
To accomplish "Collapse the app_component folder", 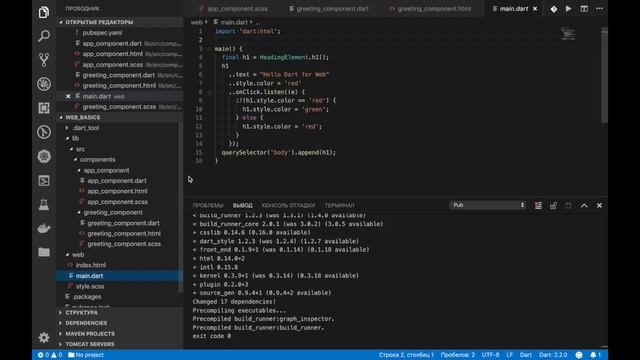I will pos(106,170).
